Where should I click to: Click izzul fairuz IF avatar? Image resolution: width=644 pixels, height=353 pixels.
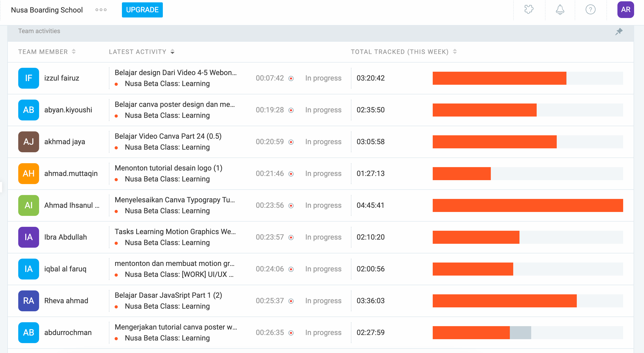(x=29, y=78)
